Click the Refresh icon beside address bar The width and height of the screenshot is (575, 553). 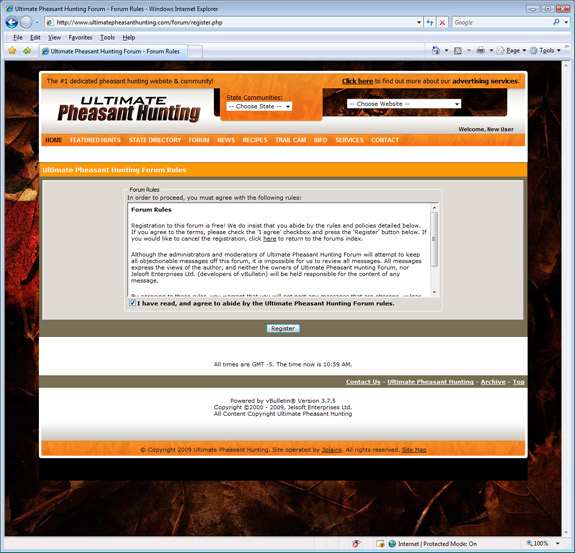430,22
